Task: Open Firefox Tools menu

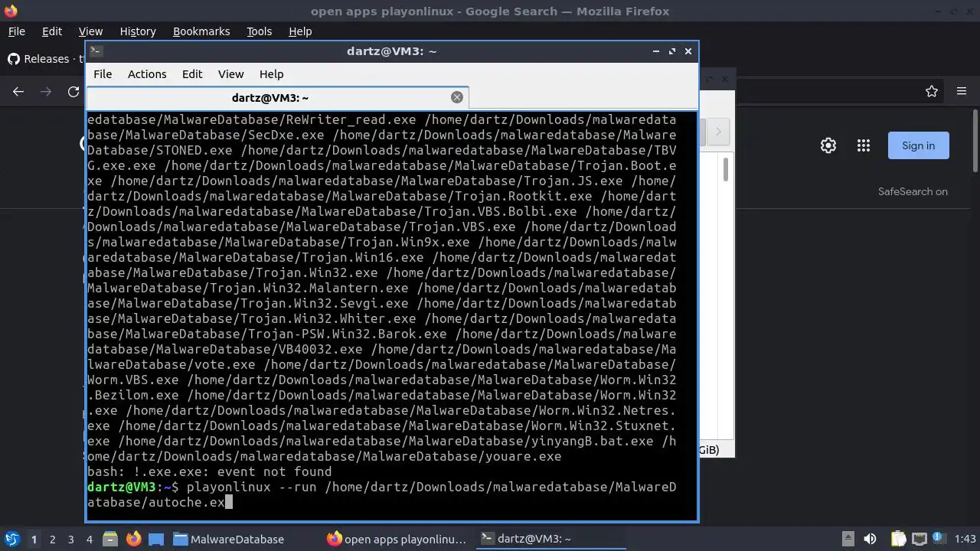Action: click(x=259, y=31)
